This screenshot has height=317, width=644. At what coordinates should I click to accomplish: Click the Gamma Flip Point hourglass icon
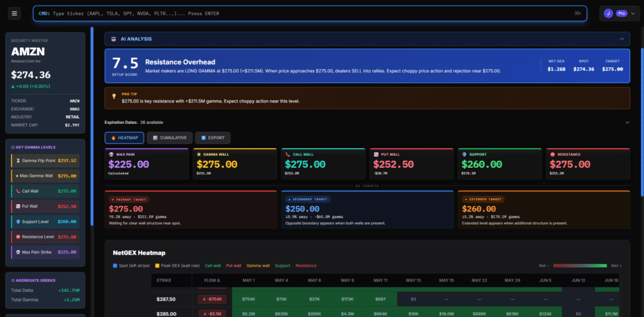[x=17, y=160]
